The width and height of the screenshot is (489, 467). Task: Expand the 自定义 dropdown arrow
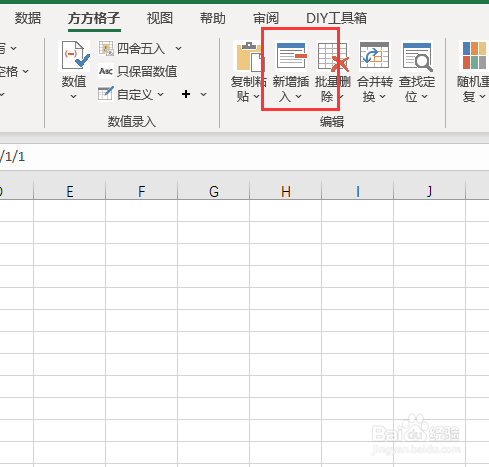160,95
